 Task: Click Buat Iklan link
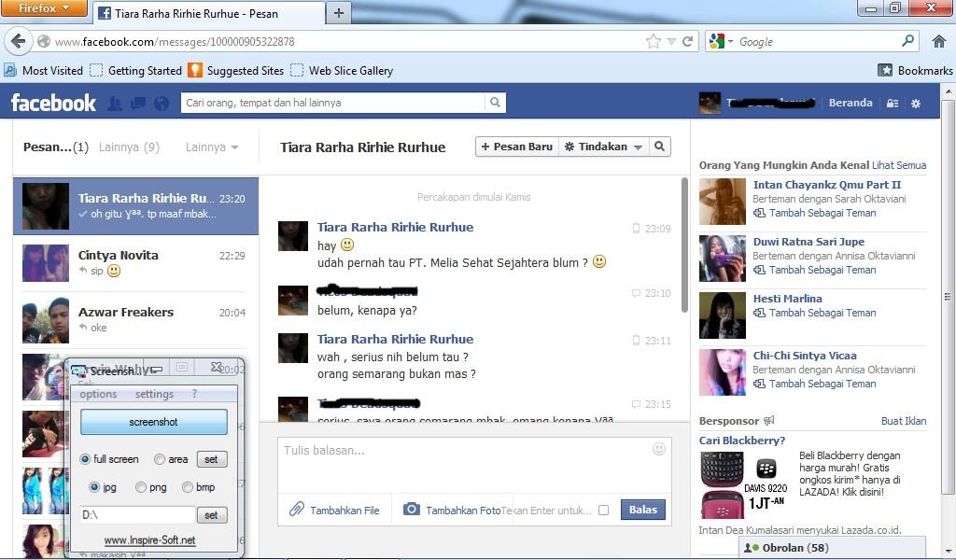click(x=904, y=421)
